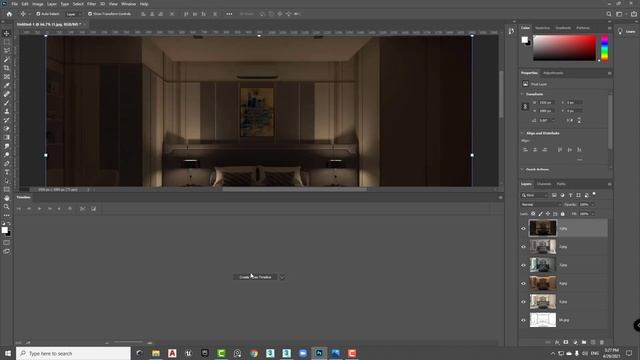Open the Window menu

tap(128, 4)
